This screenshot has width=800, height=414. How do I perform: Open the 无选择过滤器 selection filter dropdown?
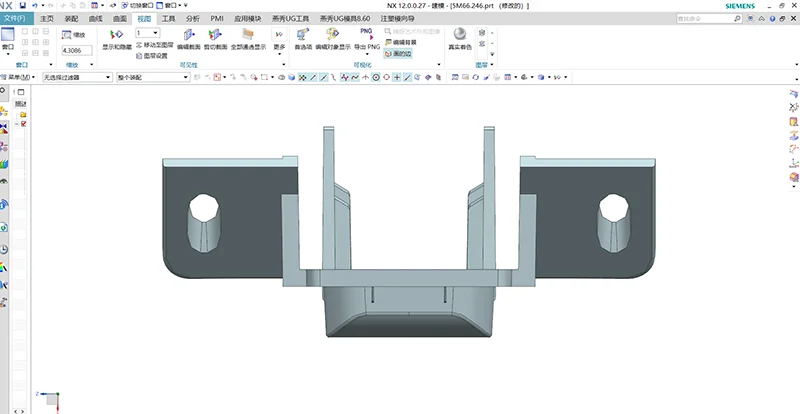coord(75,77)
